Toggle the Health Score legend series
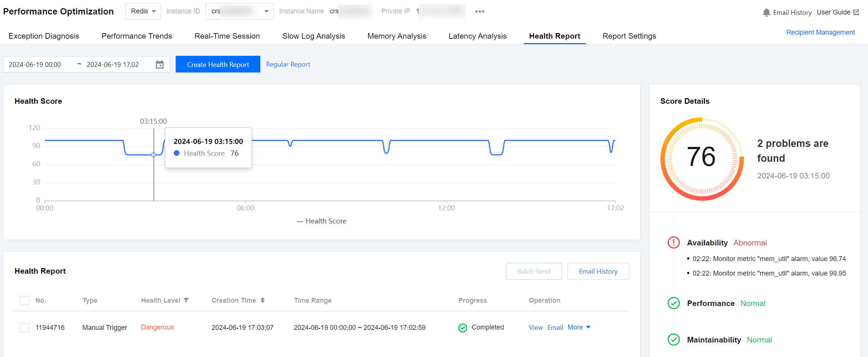The image size is (868, 357). pos(321,221)
